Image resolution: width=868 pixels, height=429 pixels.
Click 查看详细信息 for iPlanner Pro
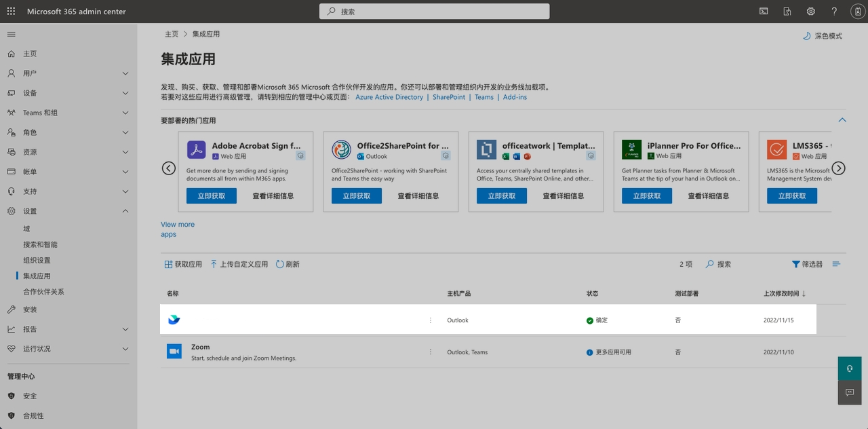[709, 195]
